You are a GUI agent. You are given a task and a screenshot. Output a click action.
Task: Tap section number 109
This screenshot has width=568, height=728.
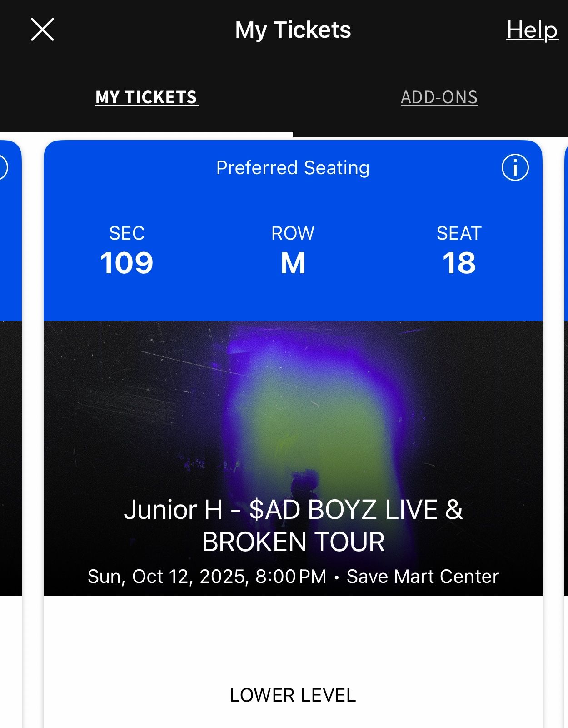(x=126, y=263)
